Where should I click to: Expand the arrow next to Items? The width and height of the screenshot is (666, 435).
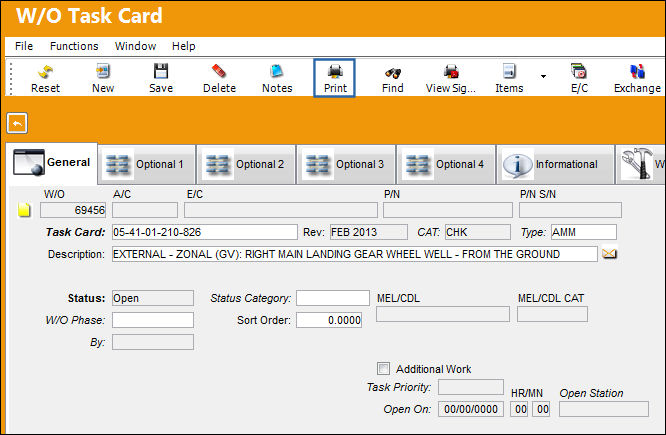[x=543, y=76]
